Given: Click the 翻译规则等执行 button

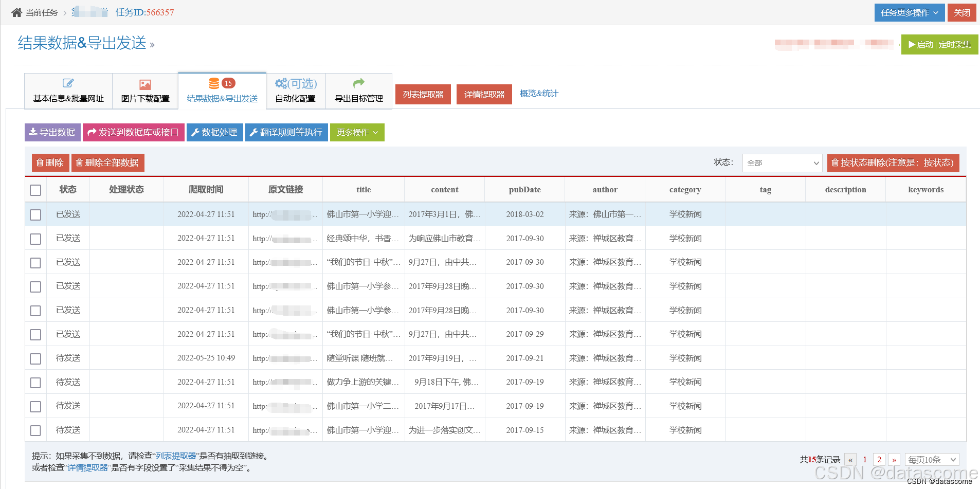Looking at the screenshot, I should pyautogui.click(x=286, y=132).
